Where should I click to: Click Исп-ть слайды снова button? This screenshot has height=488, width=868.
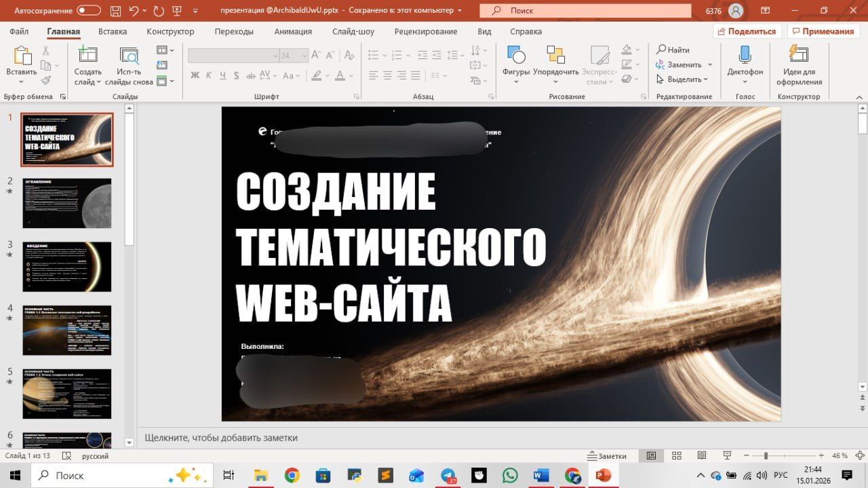click(129, 66)
